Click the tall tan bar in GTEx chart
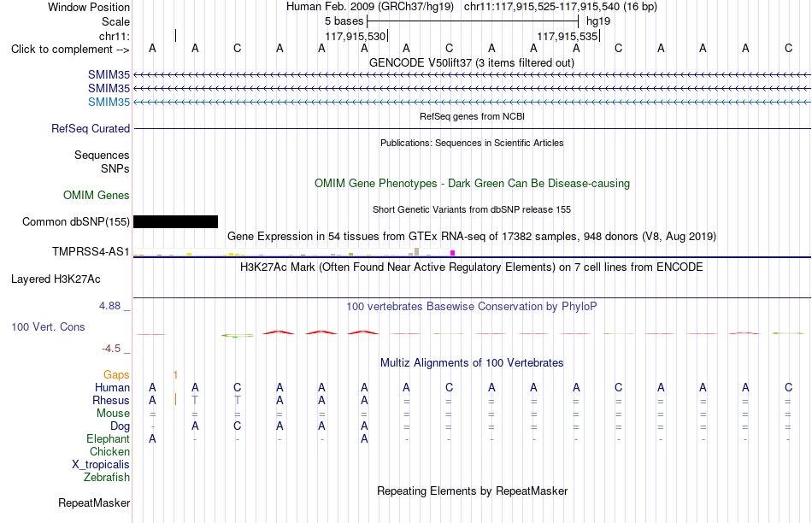Image resolution: width=812 pixels, height=523 pixels. 416,251
